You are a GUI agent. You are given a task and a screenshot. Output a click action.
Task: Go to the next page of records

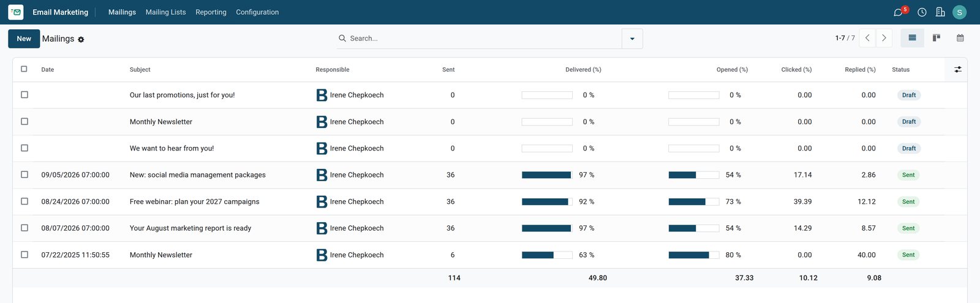(884, 38)
